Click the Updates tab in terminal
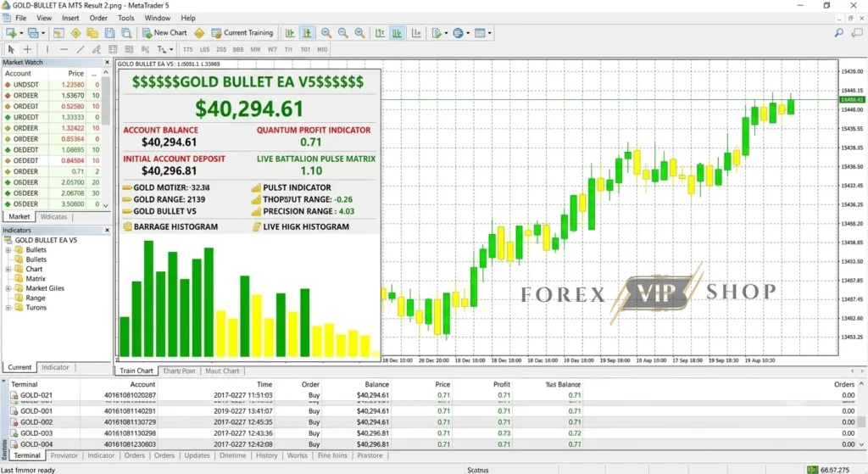This screenshot has width=868, height=474. [x=197, y=455]
